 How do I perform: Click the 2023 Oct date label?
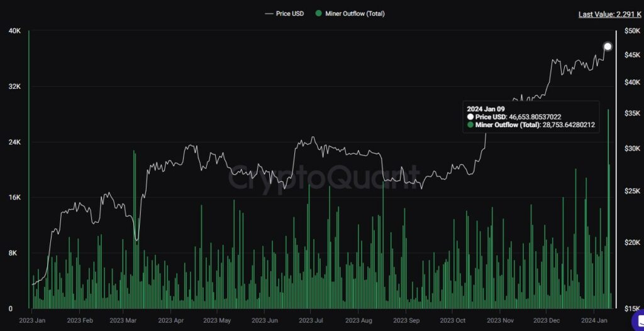click(x=452, y=320)
